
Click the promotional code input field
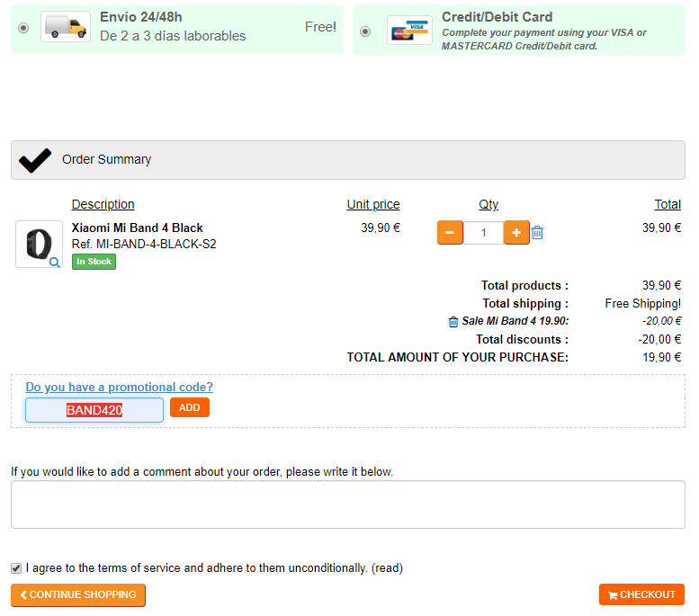click(94, 410)
